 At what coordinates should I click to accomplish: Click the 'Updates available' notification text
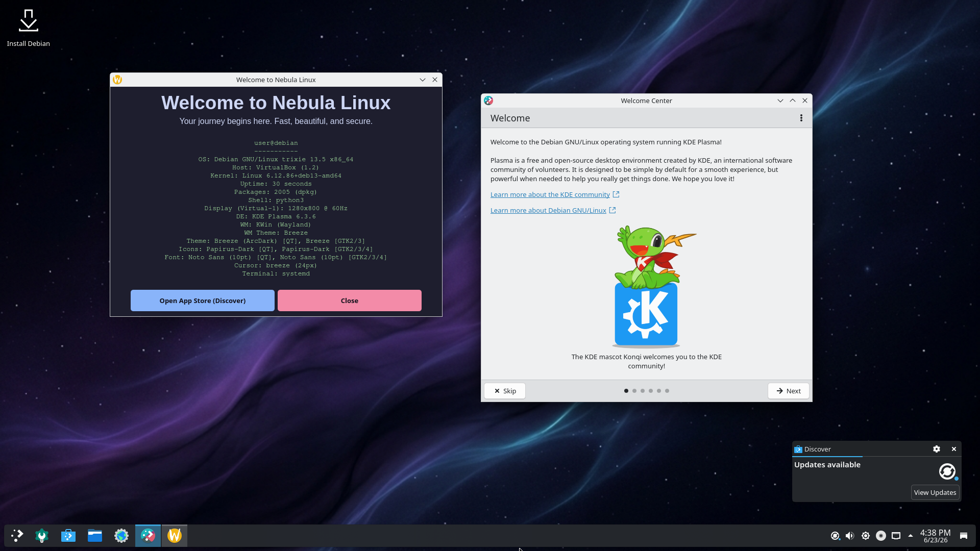pyautogui.click(x=827, y=465)
